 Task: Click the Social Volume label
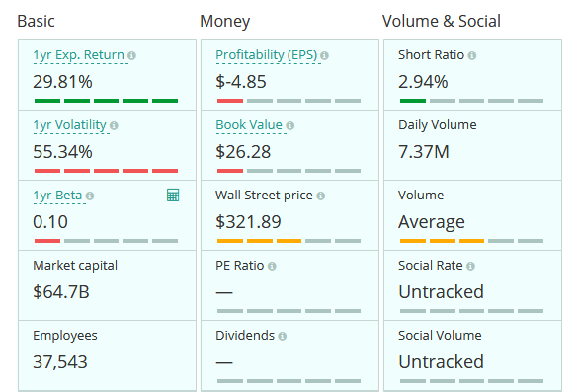440,336
